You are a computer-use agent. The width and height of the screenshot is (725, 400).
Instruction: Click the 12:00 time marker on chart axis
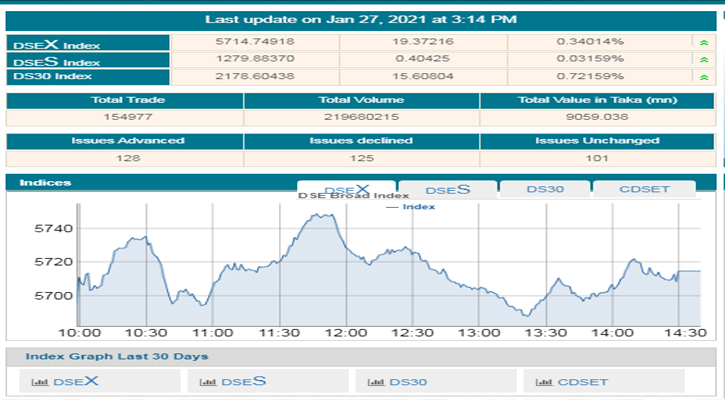pos(344,332)
